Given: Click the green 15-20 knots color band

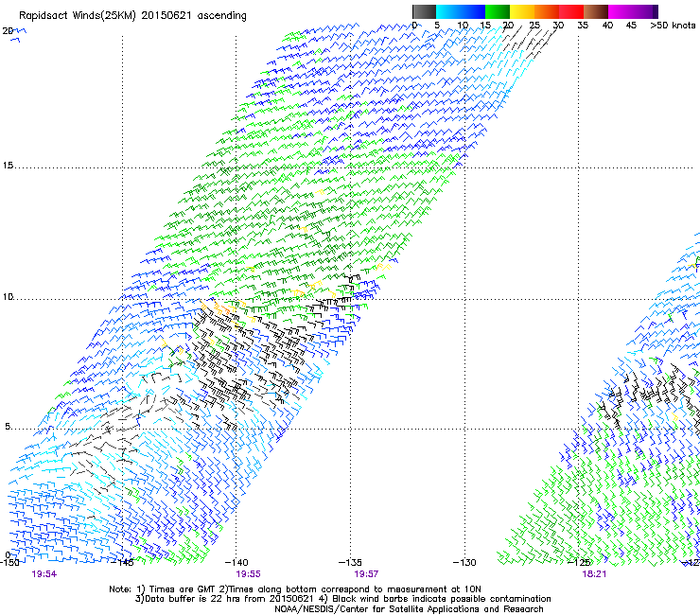Looking at the screenshot, I should coord(498,11).
